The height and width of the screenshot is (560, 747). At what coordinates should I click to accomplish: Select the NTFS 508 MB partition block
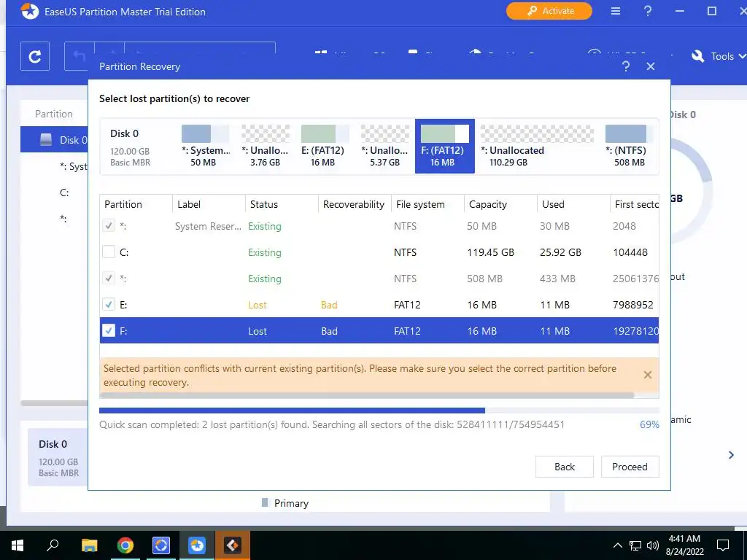(x=630, y=146)
